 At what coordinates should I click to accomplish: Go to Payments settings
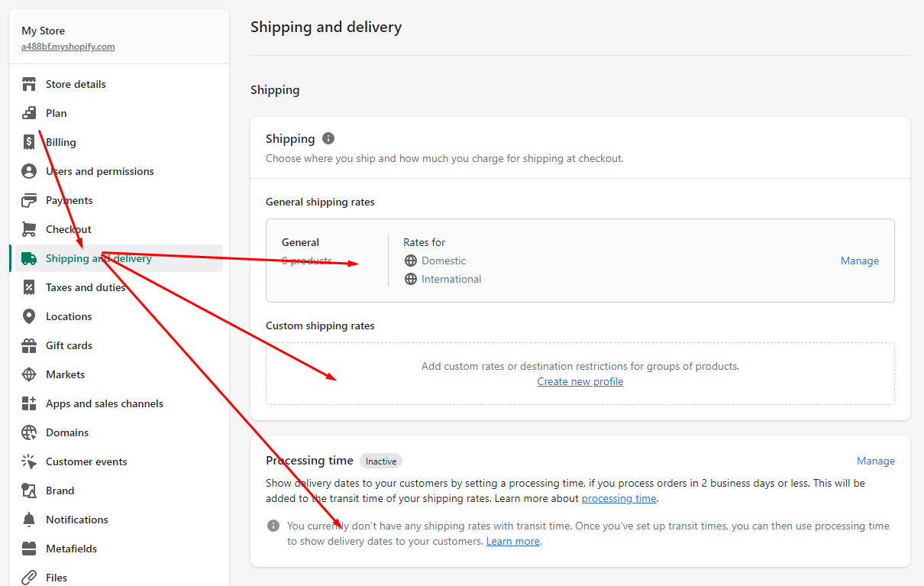pyautogui.click(x=69, y=200)
